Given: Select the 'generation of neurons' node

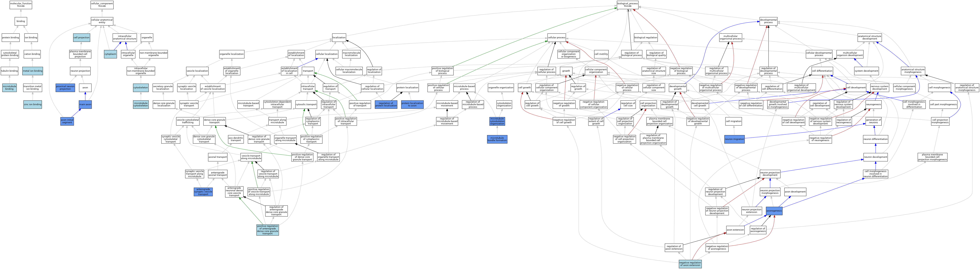Looking at the screenshot, I should [873, 121].
